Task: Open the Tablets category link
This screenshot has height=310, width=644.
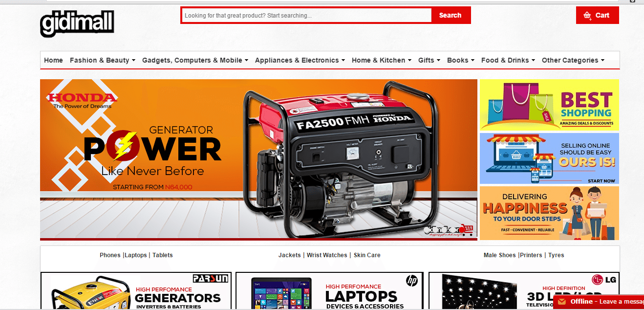Action: (x=163, y=255)
